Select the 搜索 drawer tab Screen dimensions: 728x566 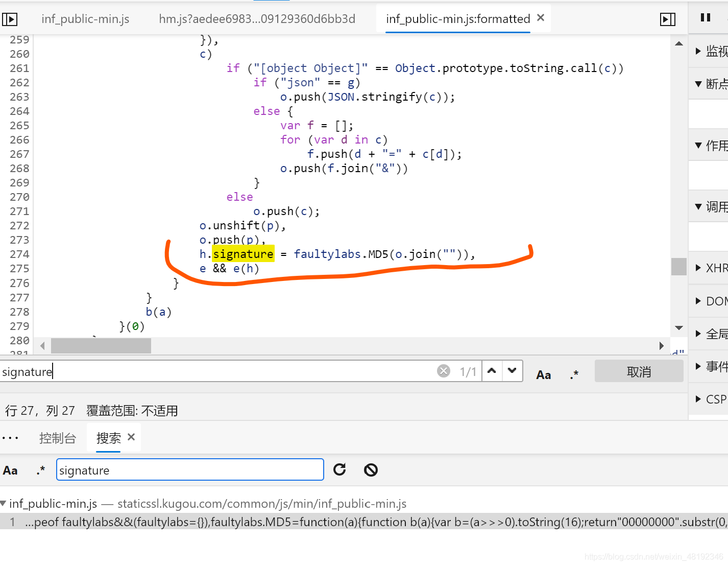click(108, 438)
